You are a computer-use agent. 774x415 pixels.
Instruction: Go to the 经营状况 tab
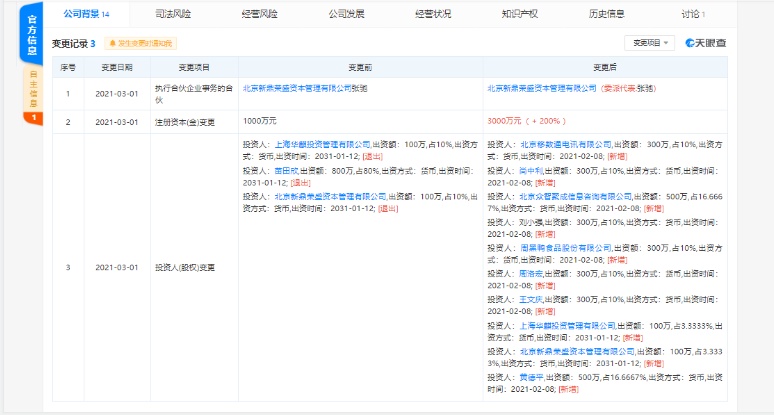click(432, 14)
